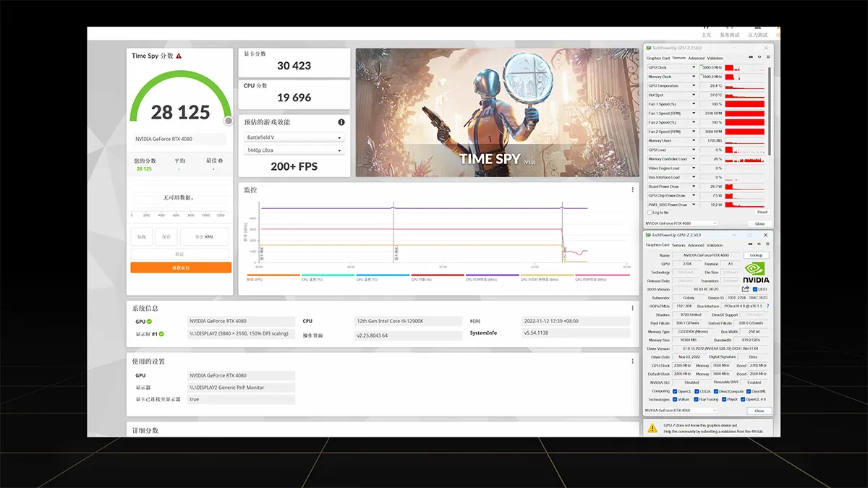The width and height of the screenshot is (868, 488).
Task: Click the GPU-Z title icon of Sensors window
Action: click(x=649, y=48)
